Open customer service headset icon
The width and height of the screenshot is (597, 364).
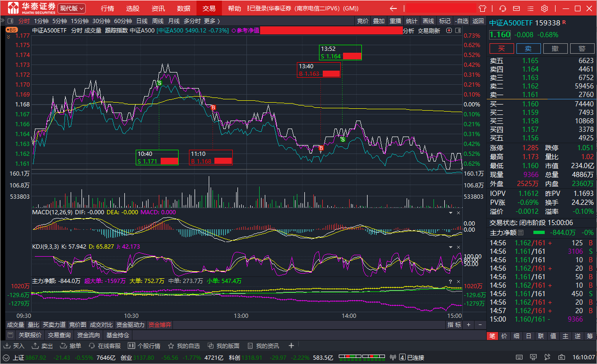pos(503,8)
